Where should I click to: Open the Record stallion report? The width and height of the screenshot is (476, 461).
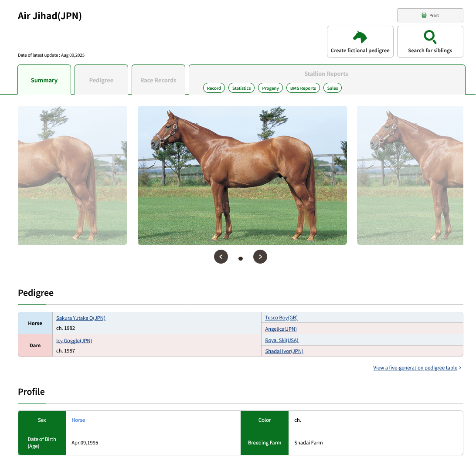click(x=214, y=88)
